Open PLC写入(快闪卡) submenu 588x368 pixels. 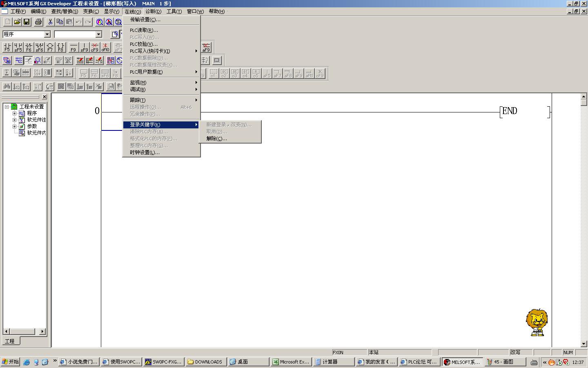tap(161, 51)
